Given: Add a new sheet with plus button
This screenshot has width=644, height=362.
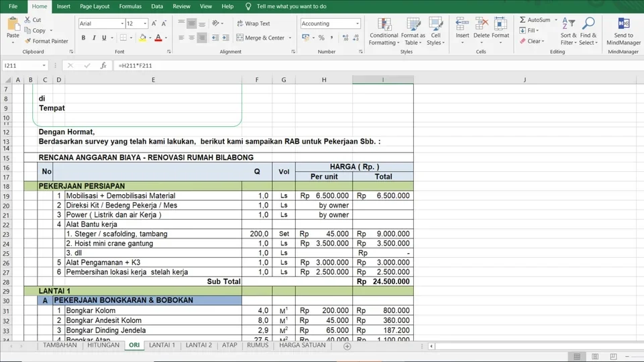Looking at the screenshot, I should [x=347, y=347].
